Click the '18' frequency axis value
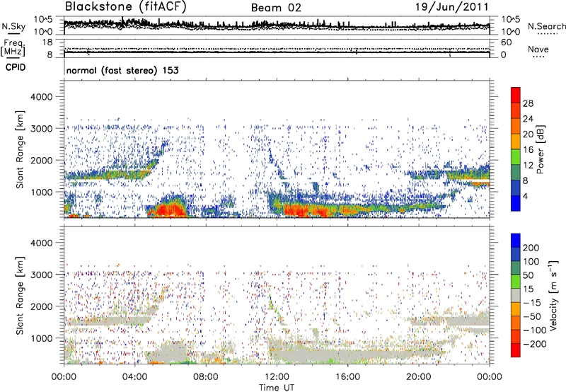The image size is (566, 392). point(47,42)
